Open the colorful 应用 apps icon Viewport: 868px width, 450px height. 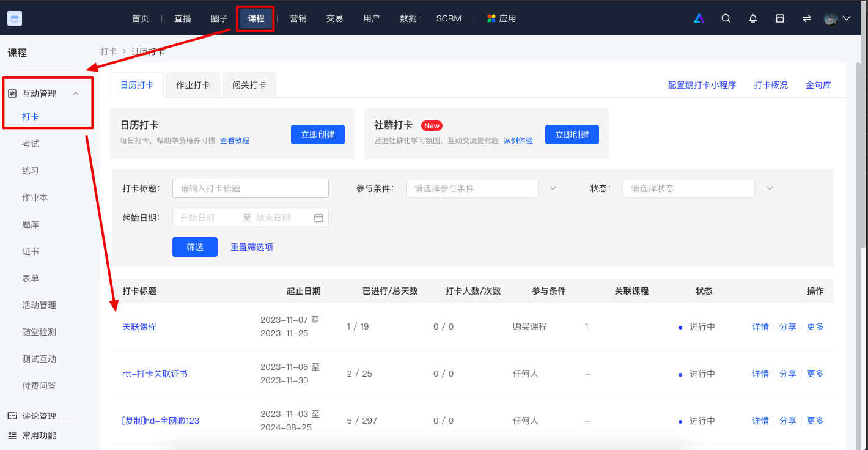point(491,18)
